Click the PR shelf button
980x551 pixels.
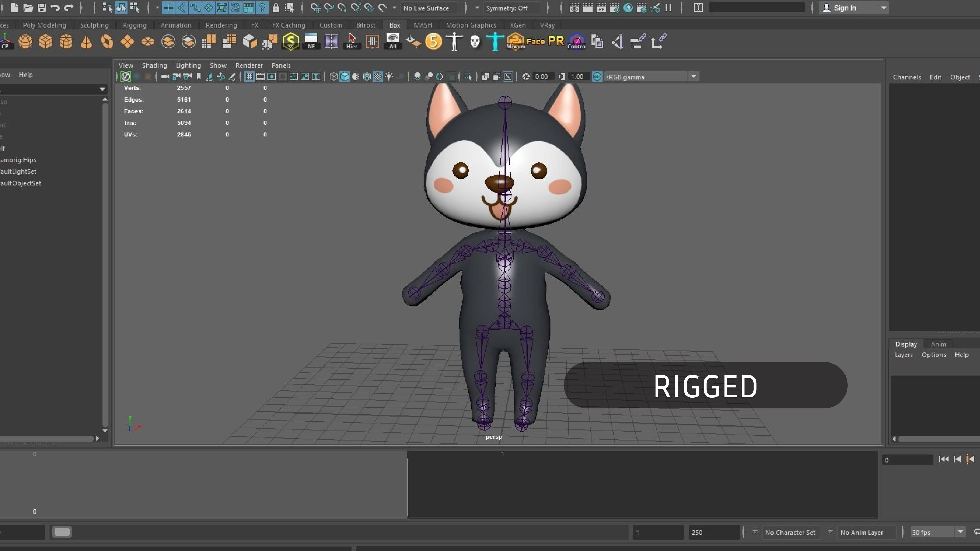click(556, 41)
